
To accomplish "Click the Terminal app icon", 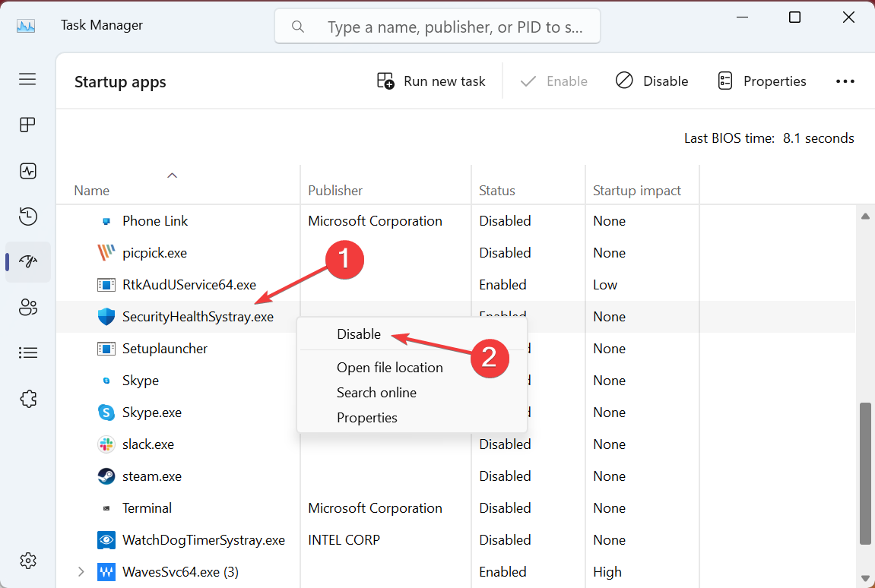I will pos(106,508).
